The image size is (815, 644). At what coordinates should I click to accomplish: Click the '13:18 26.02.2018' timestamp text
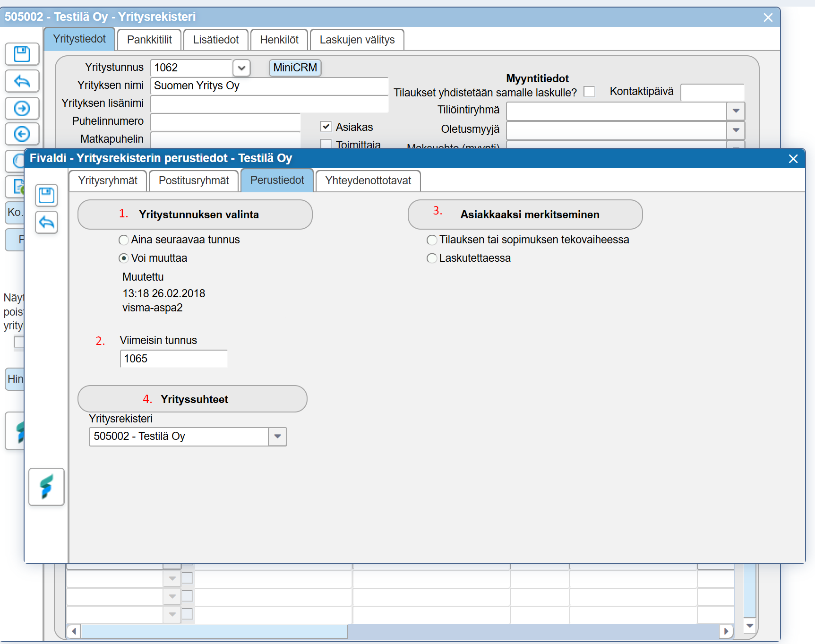point(163,293)
